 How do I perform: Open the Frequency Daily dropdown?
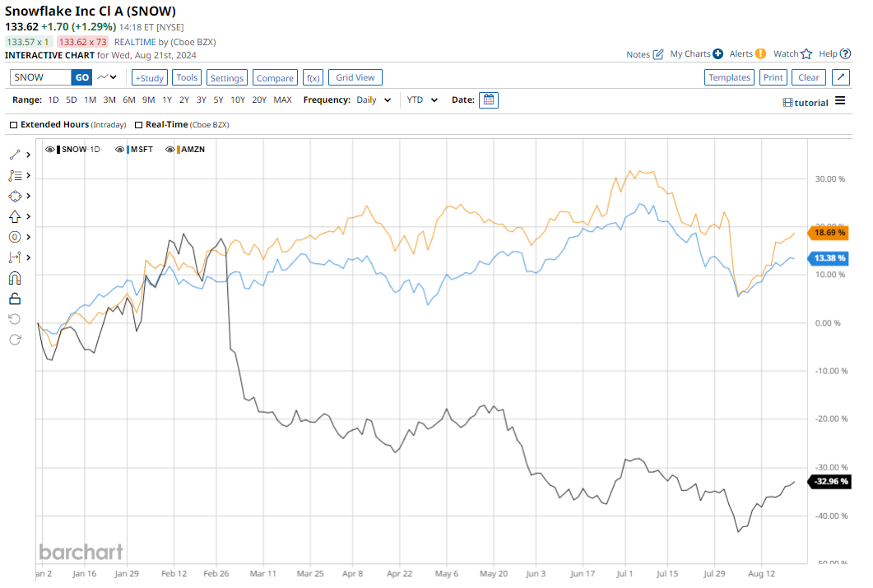click(x=374, y=100)
